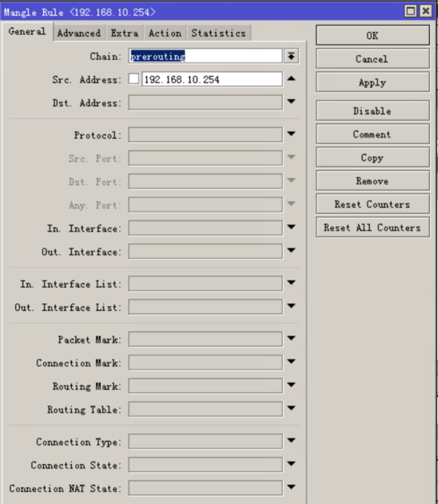Reset All Counters for rules
Viewport: 438px width, 504px height.
[372, 228]
